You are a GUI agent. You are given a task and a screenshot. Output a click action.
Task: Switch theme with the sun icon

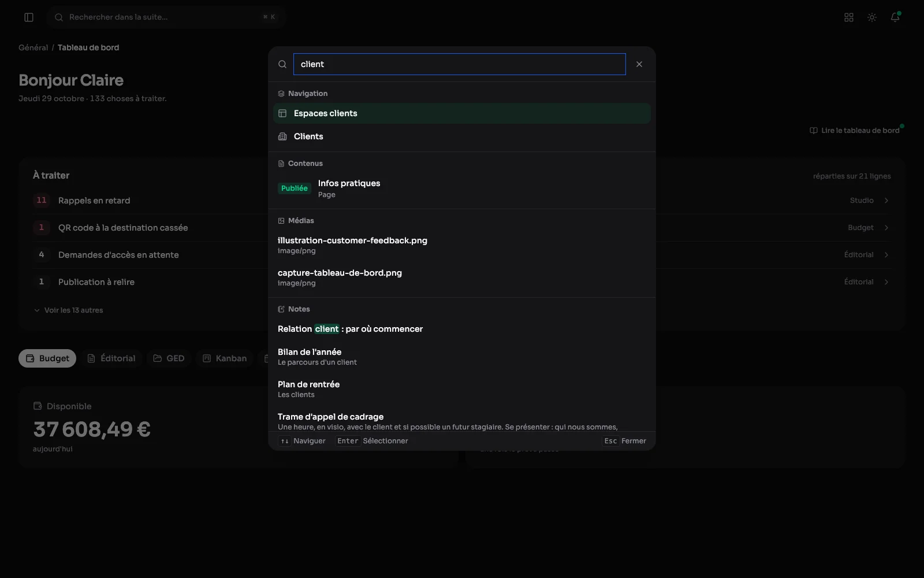pyautogui.click(x=872, y=17)
